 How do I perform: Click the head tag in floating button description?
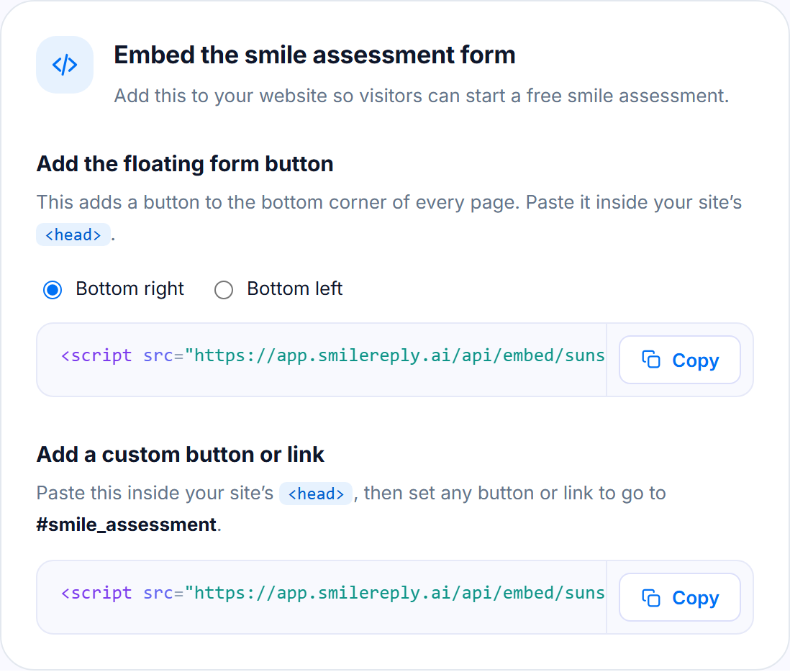pyautogui.click(x=73, y=235)
